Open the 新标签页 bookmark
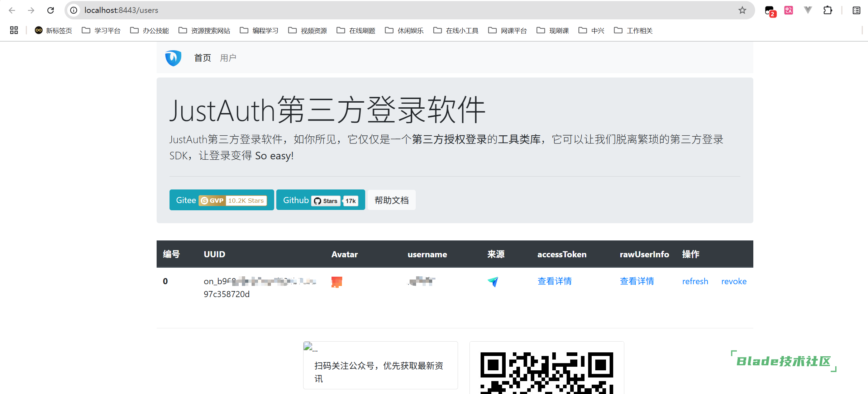The image size is (868, 394). pyautogui.click(x=53, y=31)
